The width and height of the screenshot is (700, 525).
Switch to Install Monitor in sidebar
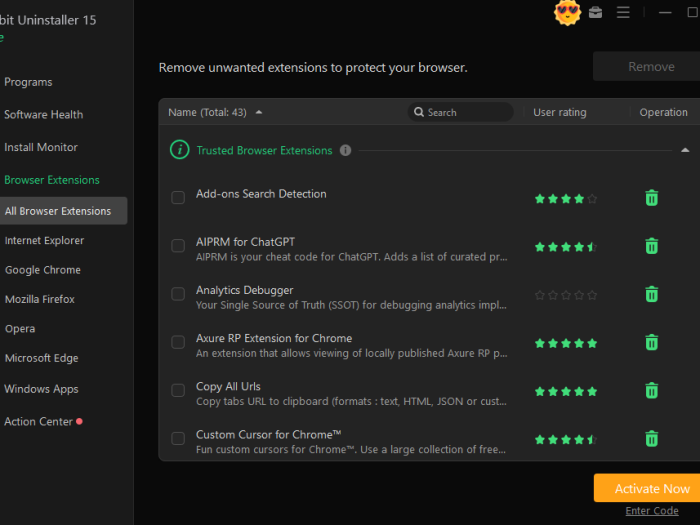pyautogui.click(x=41, y=147)
